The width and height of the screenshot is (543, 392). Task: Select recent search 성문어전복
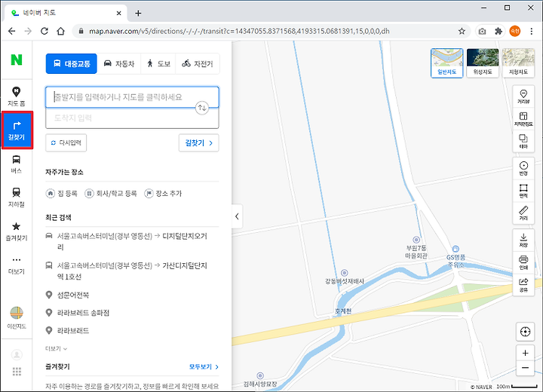pos(68,295)
